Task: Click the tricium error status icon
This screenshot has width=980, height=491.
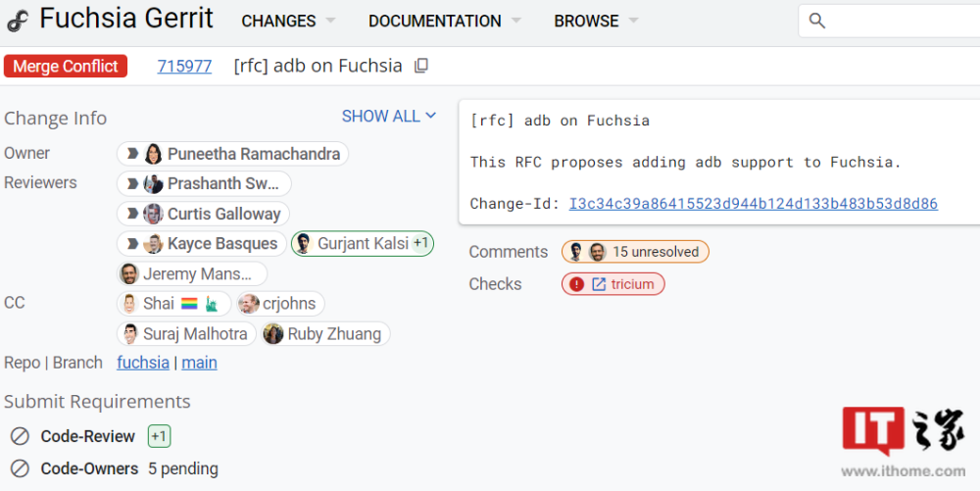Action: click(577, 284)
